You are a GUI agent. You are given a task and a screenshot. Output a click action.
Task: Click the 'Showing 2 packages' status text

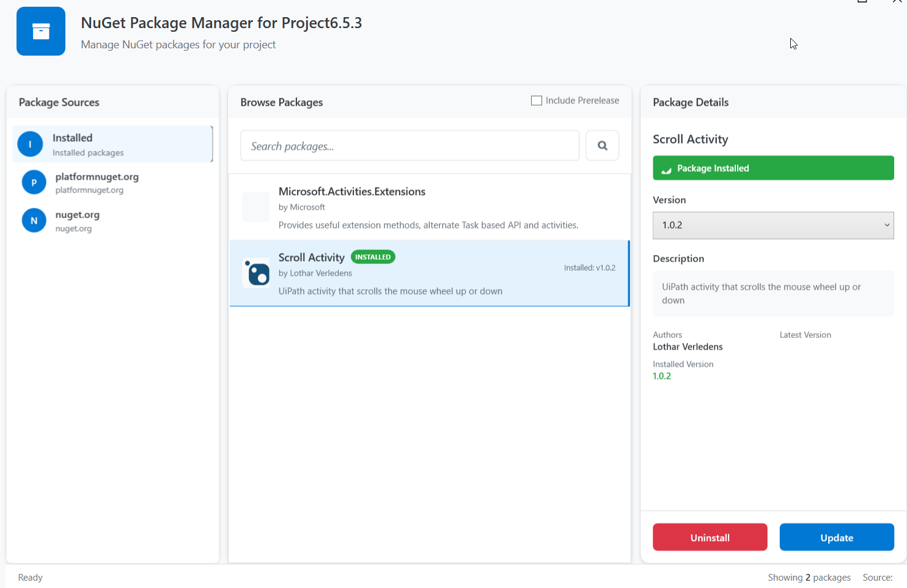tap(809, 578)
